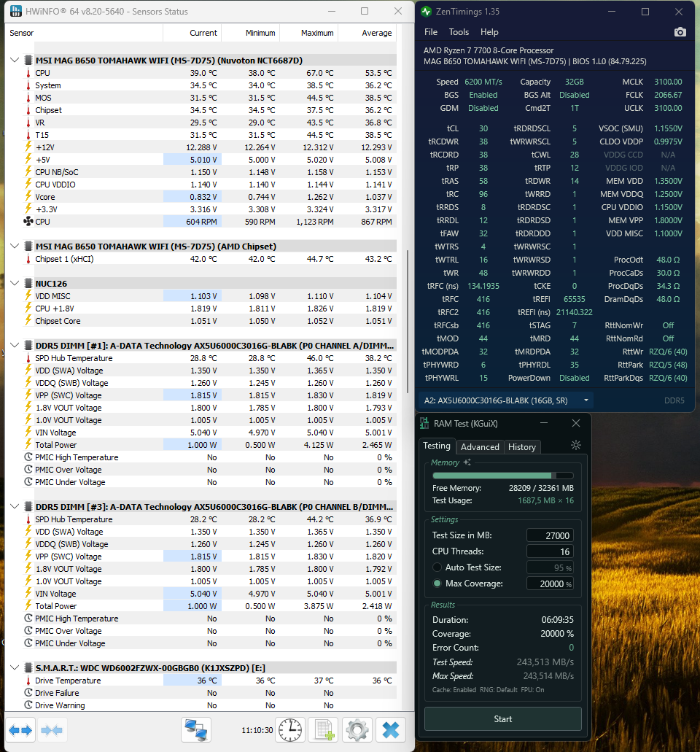Image resolution: width=700 pixels, height=752 pixels.
Task: Click the Drive Failure status clock icon
Action: pyautogui.click(x=28, y=692)
